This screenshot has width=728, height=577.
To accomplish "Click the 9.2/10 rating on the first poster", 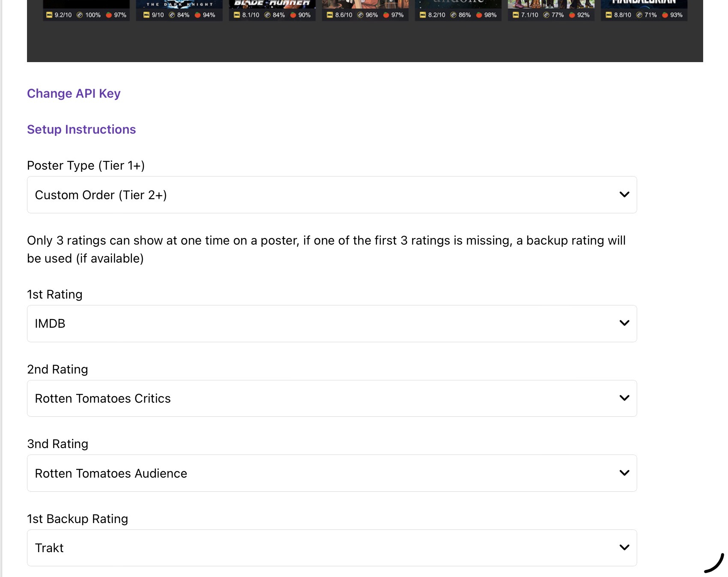I will tap(63, 15).
